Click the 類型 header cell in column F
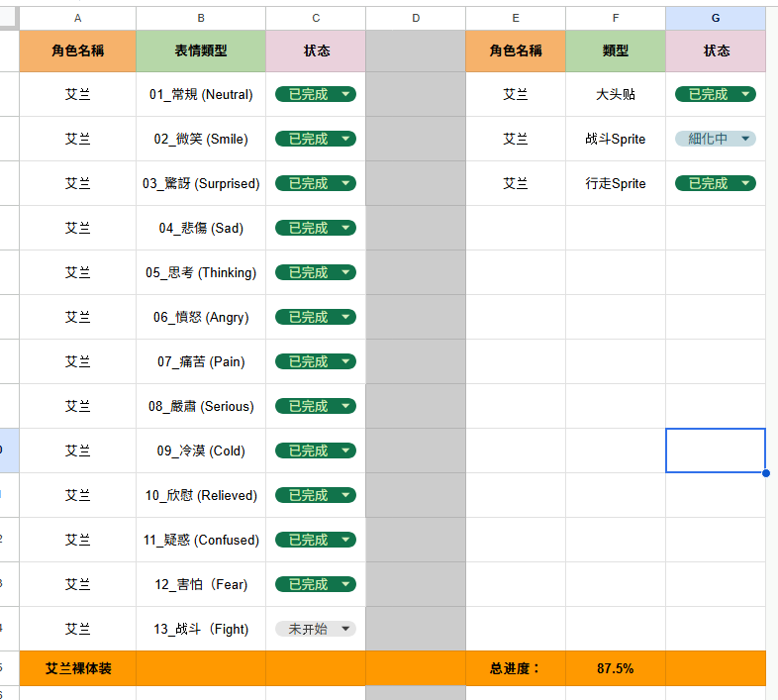 tap(616, 50)
